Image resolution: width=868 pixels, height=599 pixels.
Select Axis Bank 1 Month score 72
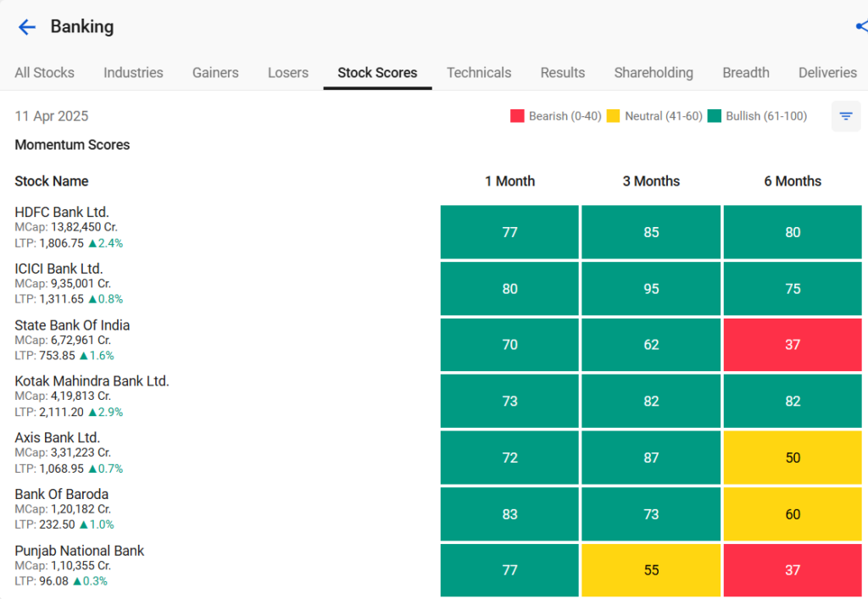tap(509, 458)
